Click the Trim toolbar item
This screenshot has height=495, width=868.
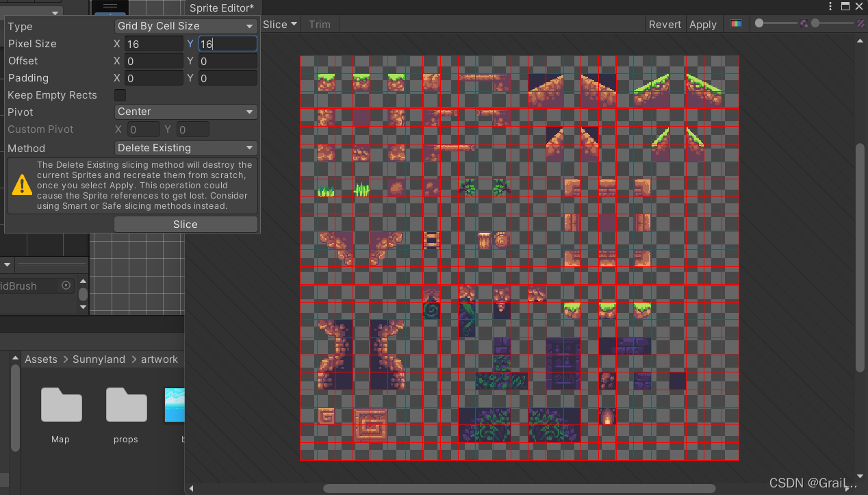click(320, 24)
